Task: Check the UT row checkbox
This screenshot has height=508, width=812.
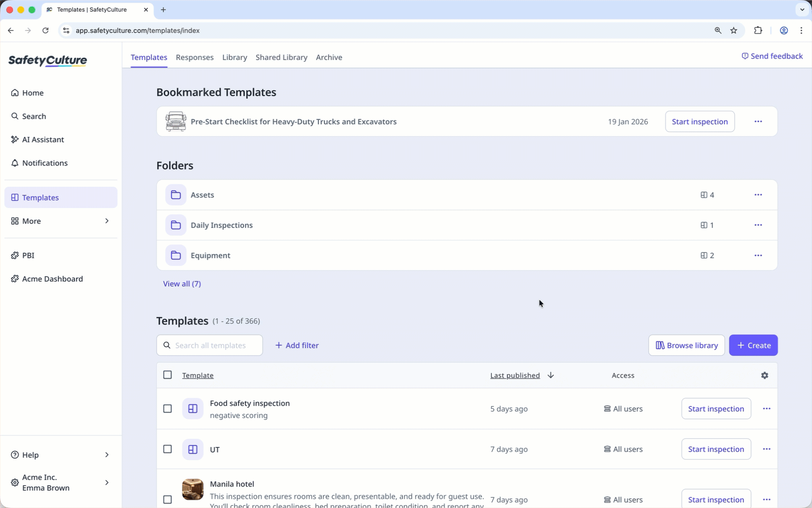Action: (167, 449)
